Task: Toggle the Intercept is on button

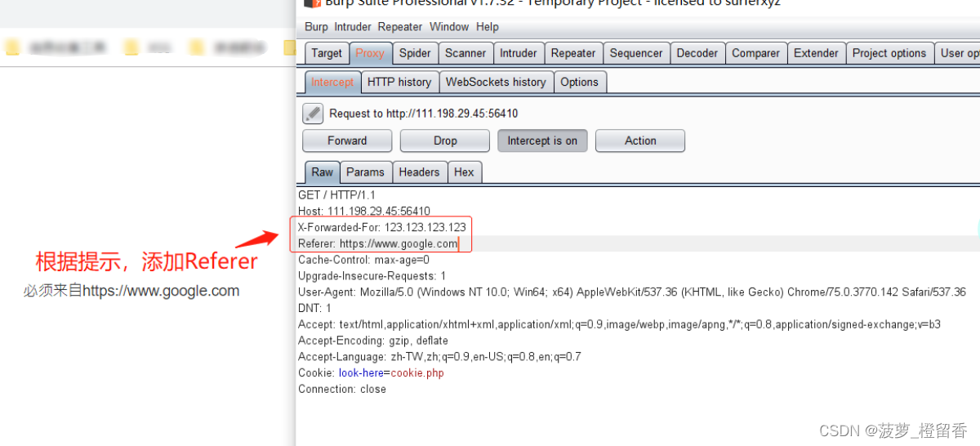Action: 542,140
